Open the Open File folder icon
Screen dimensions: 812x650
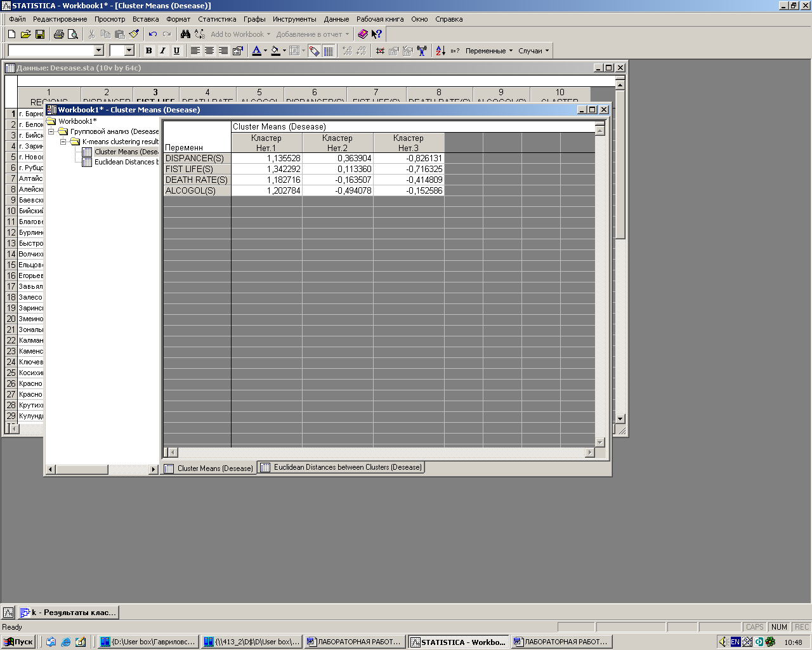(25, 34)
